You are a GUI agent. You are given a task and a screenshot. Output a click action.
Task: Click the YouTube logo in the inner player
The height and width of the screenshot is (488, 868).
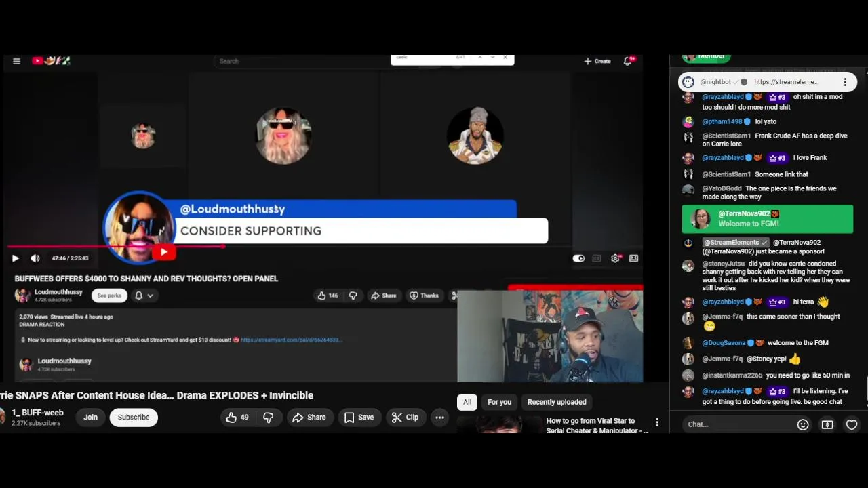point(51,61)
